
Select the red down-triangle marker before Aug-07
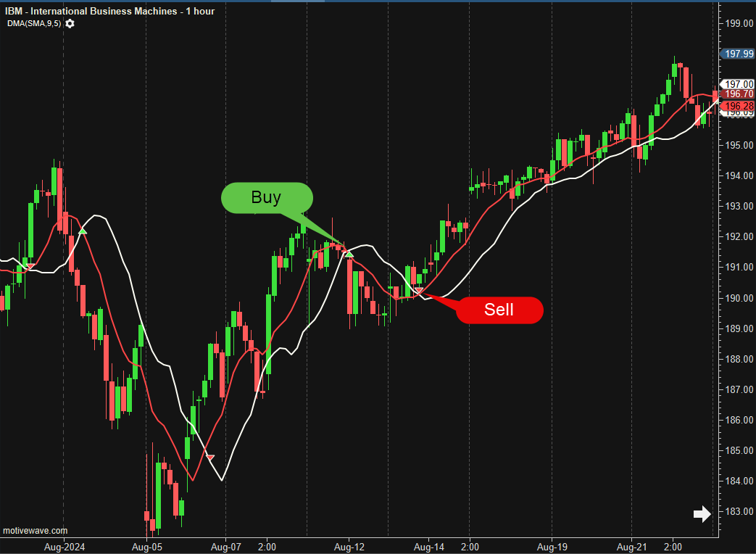point(210,457)
